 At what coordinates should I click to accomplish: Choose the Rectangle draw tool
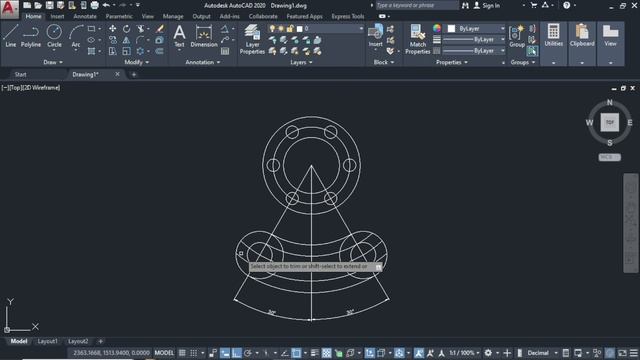point(91,29)
